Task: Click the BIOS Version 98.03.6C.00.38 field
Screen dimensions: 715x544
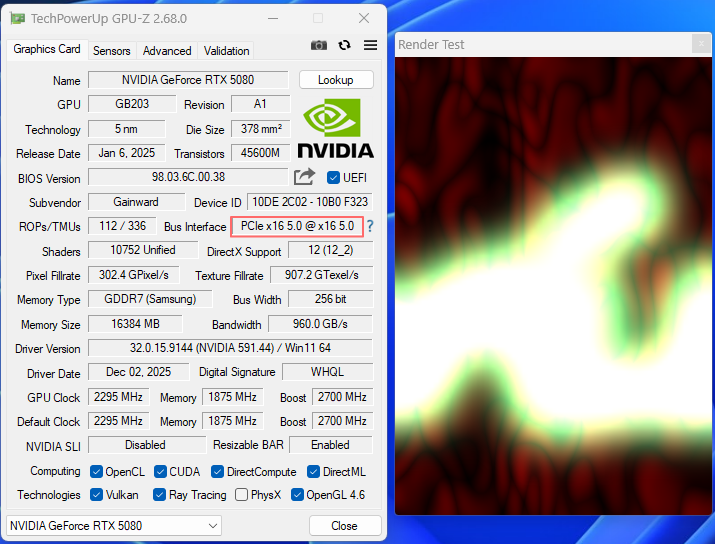Action: (x=188, y=177)
